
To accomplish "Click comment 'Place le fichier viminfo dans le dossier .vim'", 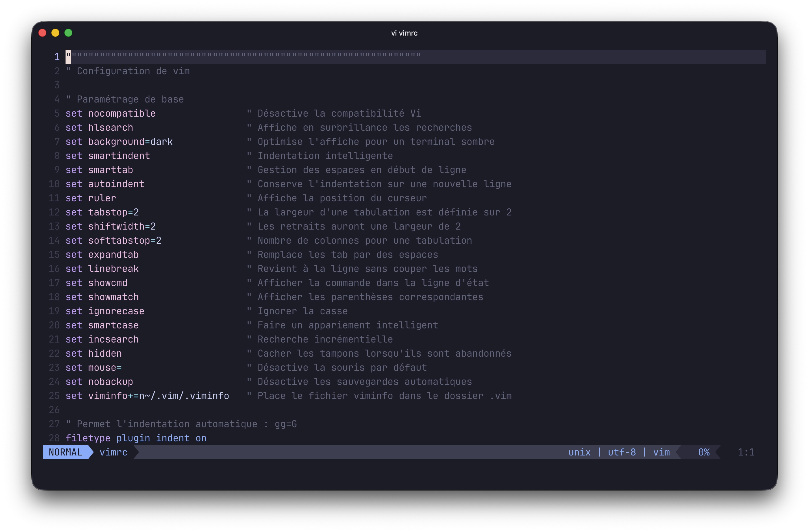I will tap(384, 396).
